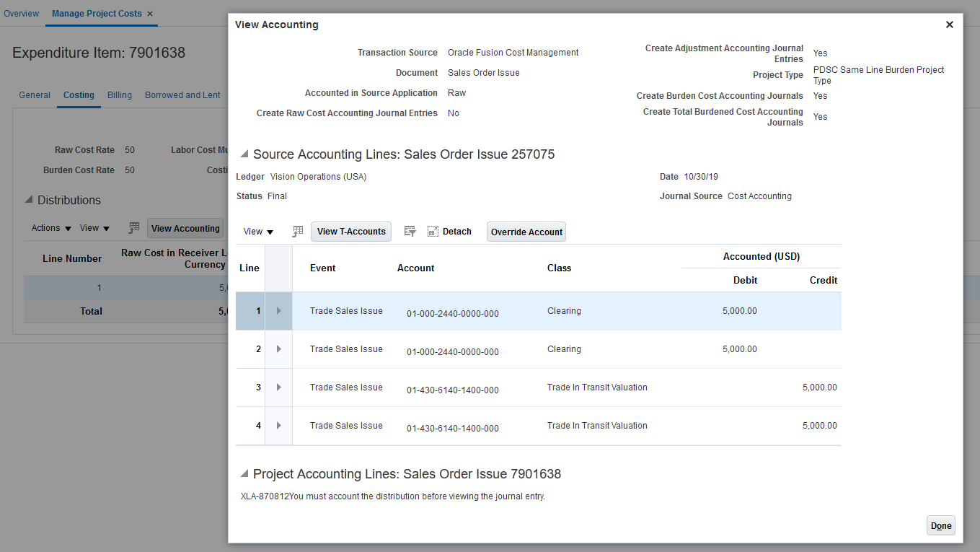980x552 pixels.
Task: Close the View Accounting dialog
Action: pos(949,25)
